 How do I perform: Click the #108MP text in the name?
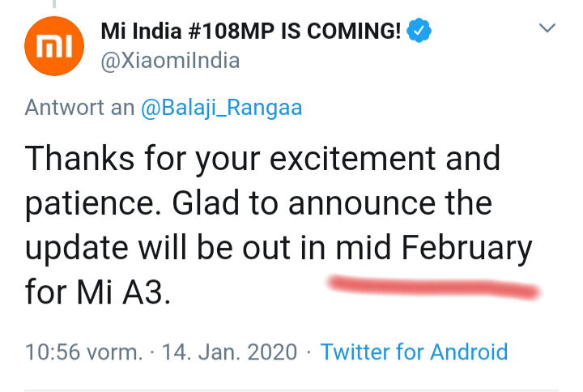(232, 31)
